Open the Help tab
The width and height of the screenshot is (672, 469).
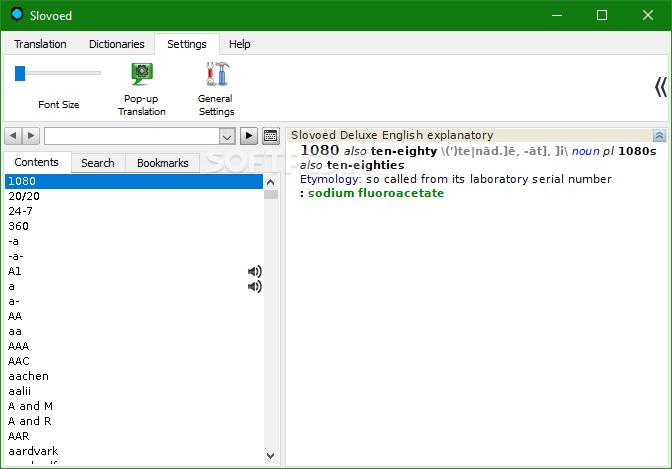pos(240,44)
